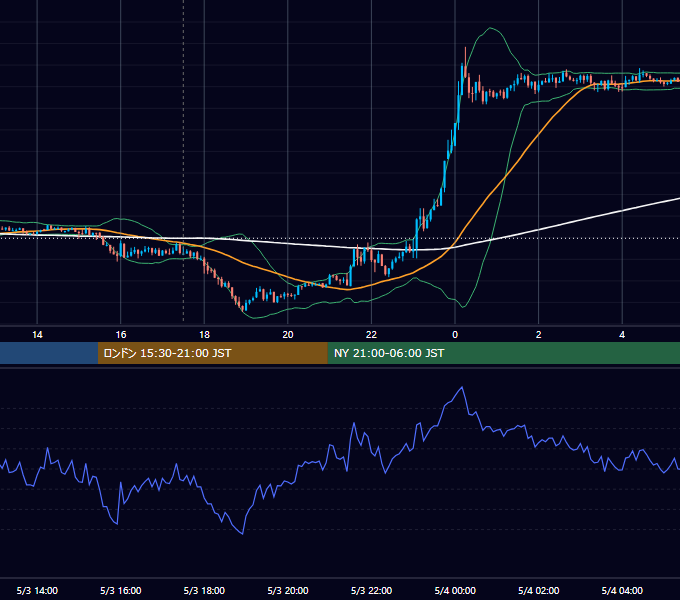Viewport: 680px width, 600px height.
Task: Click the time axis label 22
Action: tap(371, 335)
